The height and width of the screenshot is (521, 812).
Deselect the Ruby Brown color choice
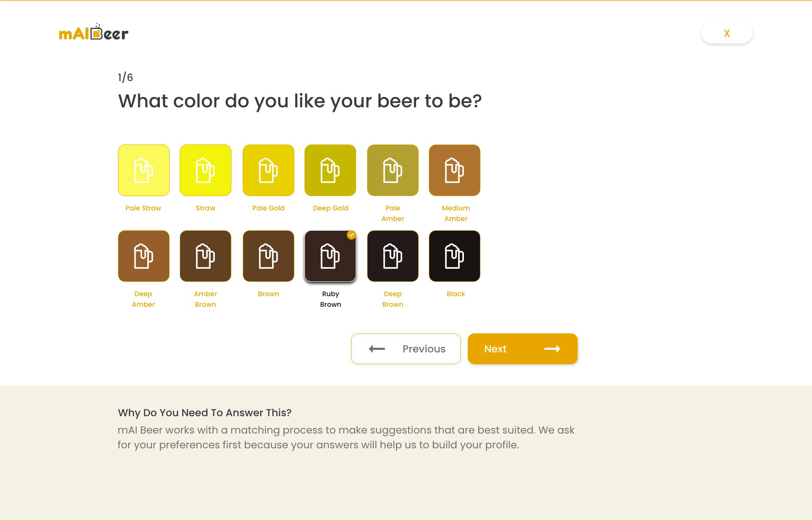tap(330, 256)
